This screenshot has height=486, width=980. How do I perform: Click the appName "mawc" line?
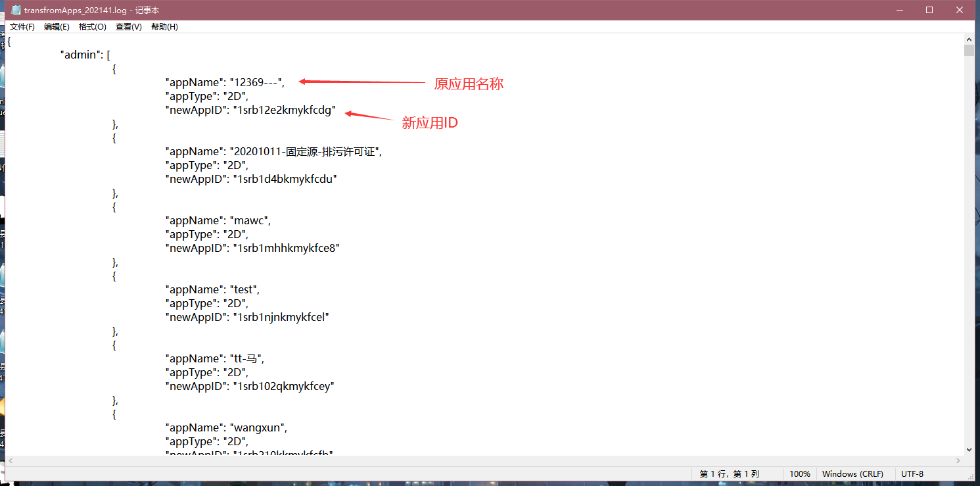[218, 220]
